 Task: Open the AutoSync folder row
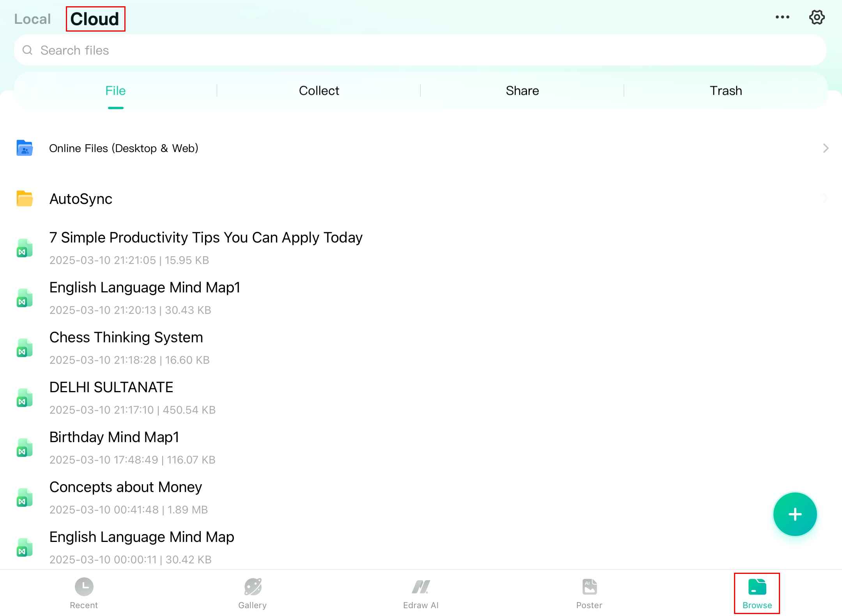tap(81, 199)
